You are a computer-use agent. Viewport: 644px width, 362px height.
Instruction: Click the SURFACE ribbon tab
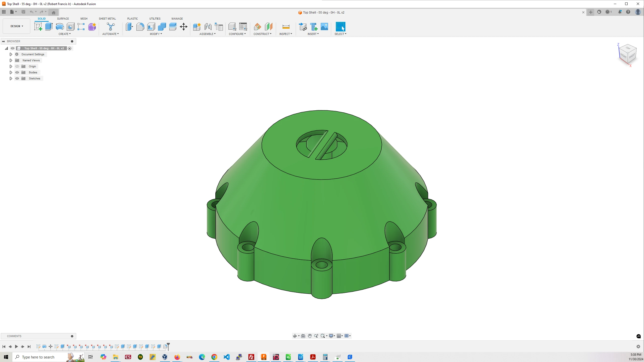(63, 19)
